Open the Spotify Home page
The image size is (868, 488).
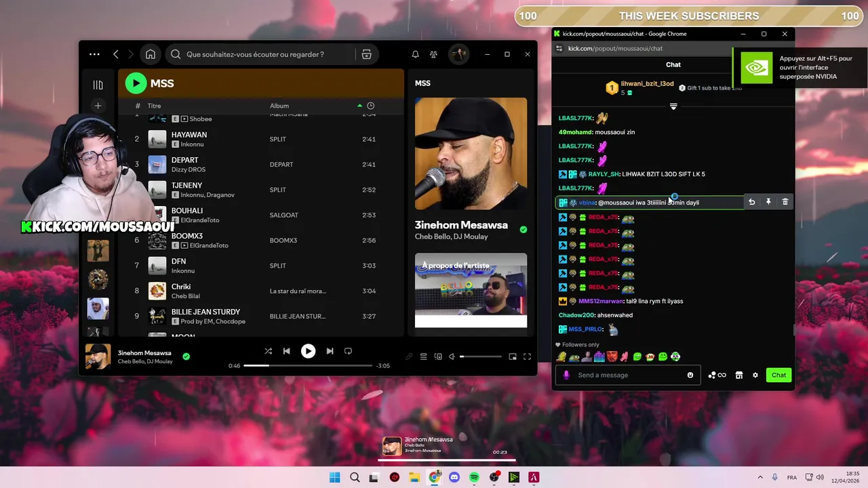click(x=151, y=54)
